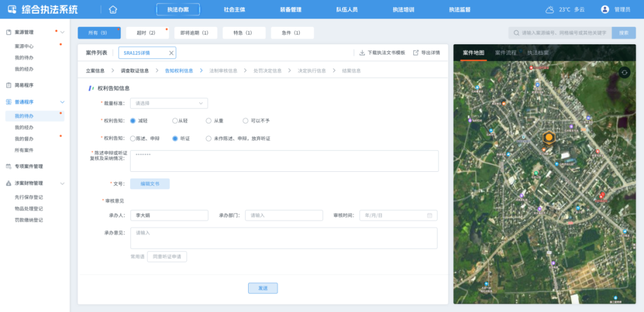Switch to the 执法档案 tab
Screen dimensions: 644x312
point(538,52)
